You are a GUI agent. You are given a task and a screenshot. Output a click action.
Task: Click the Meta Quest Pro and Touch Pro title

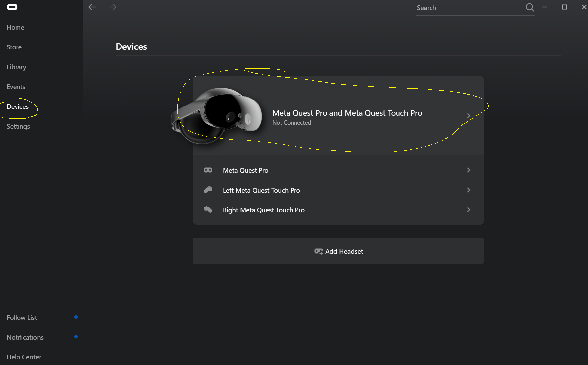point(347,113)
